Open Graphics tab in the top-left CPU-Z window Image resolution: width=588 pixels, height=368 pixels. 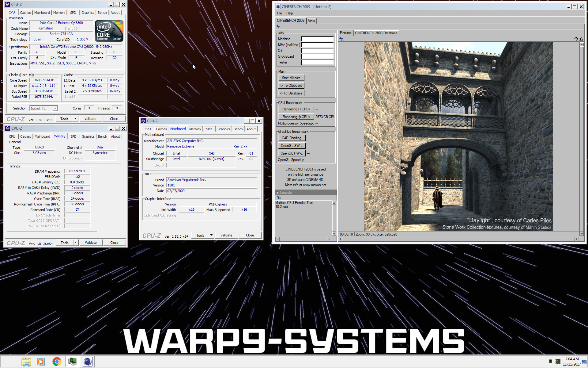coord(88,13)
